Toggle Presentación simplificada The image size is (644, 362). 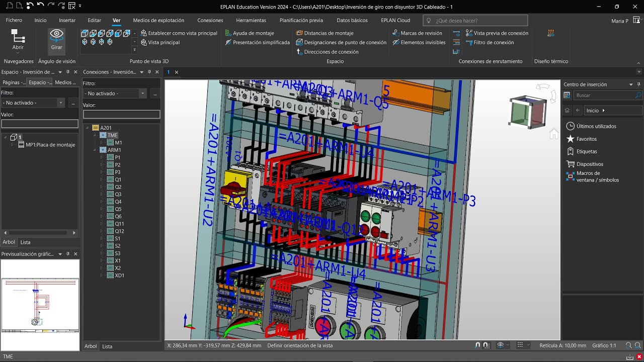(258, 43)
